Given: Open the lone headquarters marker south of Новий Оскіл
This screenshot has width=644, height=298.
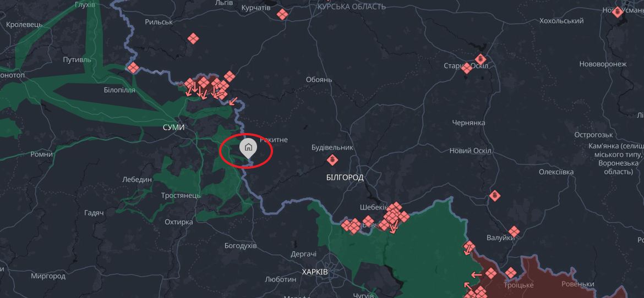Looking at the screenshot, I should coord(495,195).
